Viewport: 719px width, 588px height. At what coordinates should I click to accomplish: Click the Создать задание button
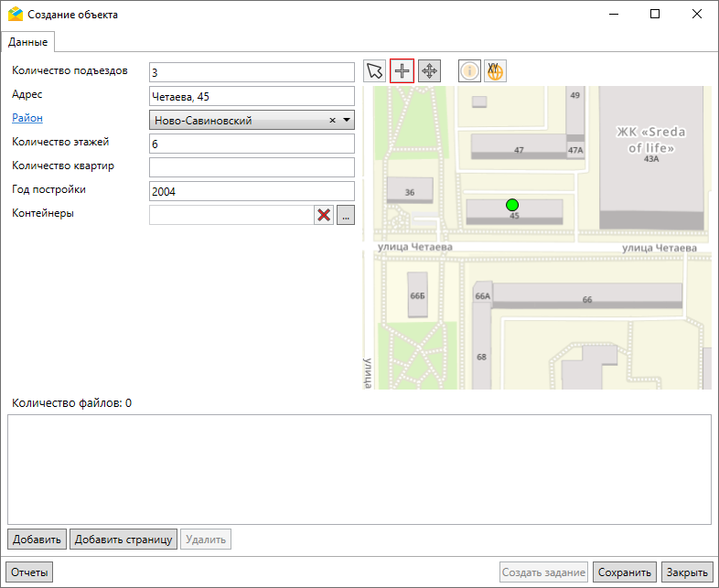coord(543,572)
